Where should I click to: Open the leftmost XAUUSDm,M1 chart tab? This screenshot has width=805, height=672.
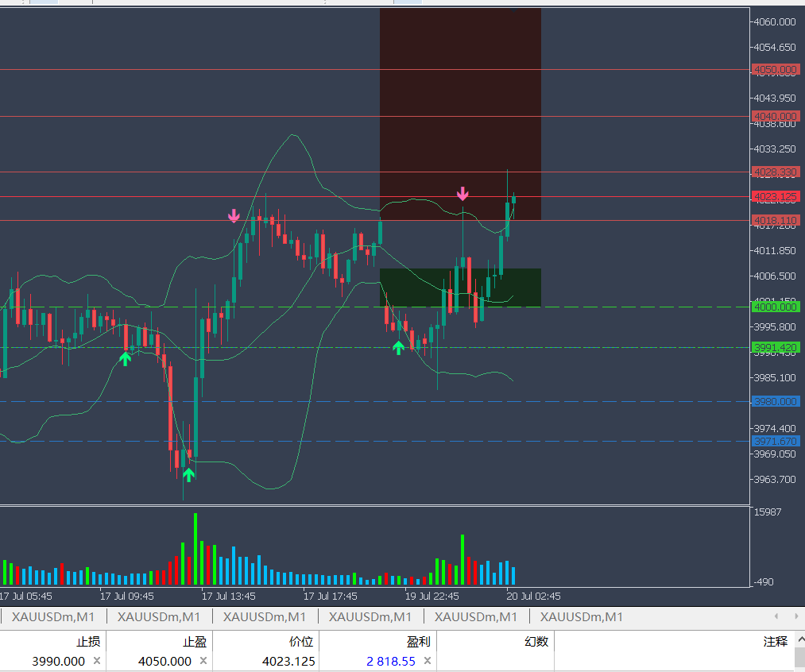(x=53, y=616)
